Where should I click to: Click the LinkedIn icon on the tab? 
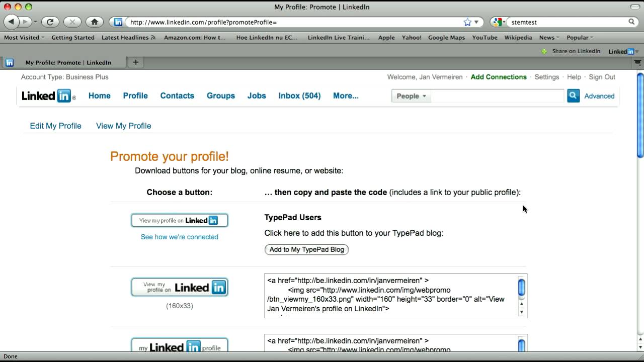click(x=10, y=62)
